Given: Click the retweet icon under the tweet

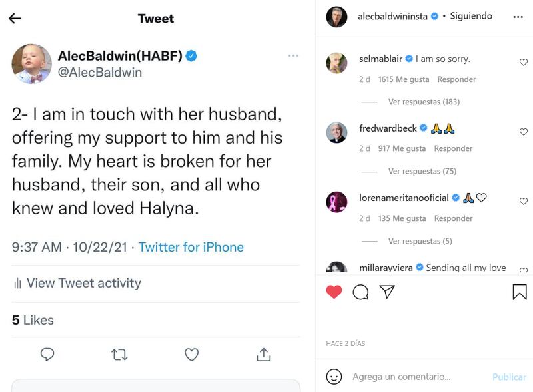Looking at the screenshot, I should [x=119, y=355].
